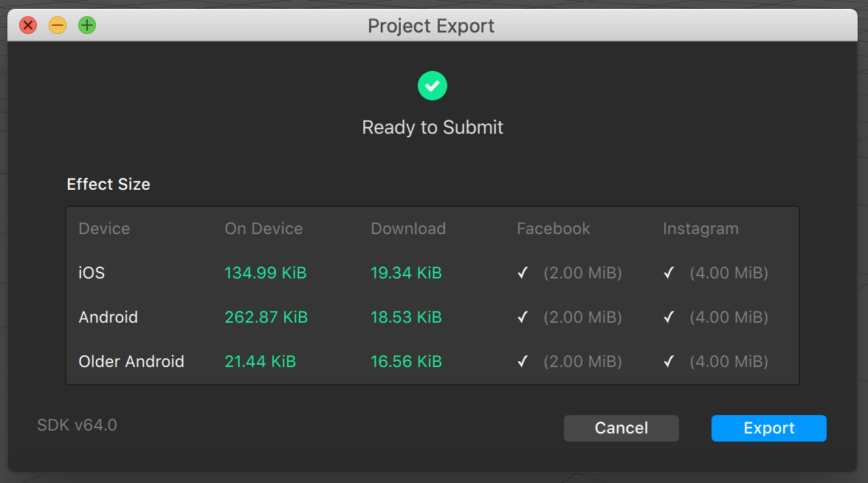Click the Instagram column header
This screenshot has height=483, width=868.
pos(700,229)
